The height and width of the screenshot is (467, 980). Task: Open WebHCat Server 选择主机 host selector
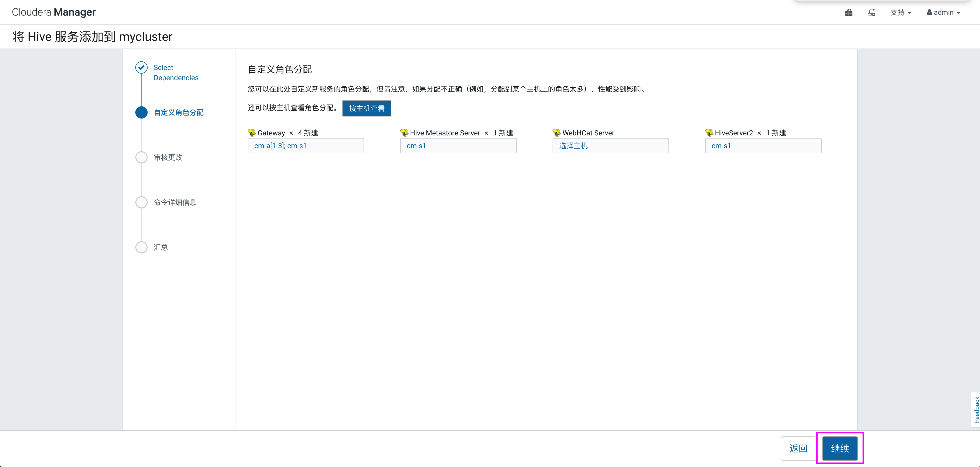tap(611, 145)
